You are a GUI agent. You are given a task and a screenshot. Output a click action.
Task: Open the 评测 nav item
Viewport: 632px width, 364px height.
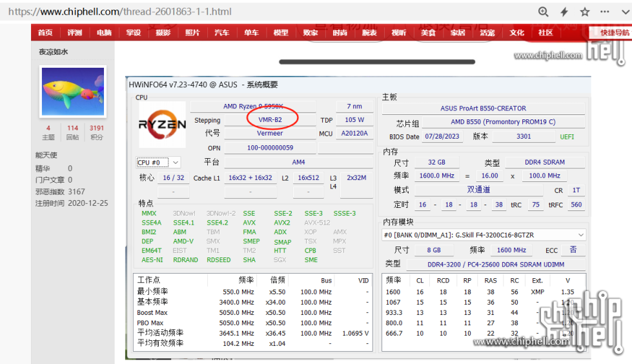[x=75, y=33]
